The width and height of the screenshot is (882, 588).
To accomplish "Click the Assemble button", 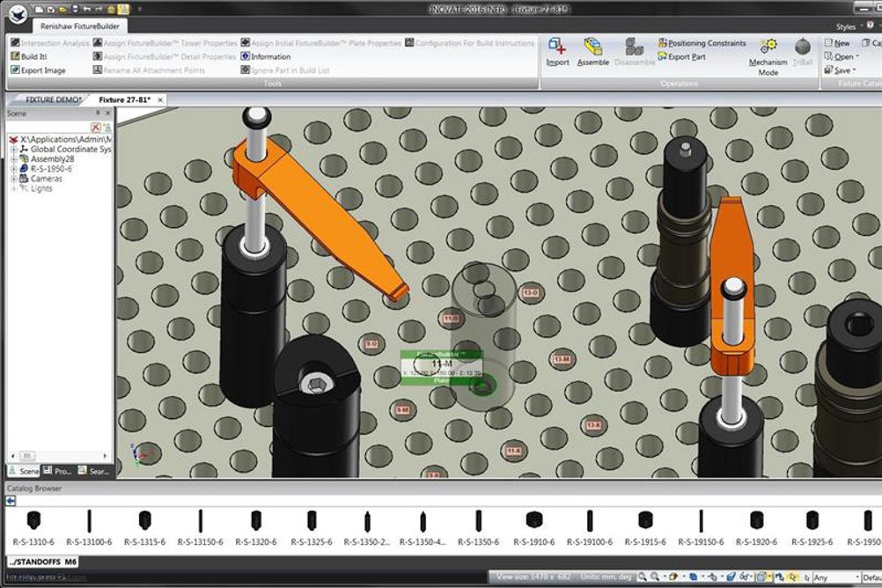I will pos(593,52).
